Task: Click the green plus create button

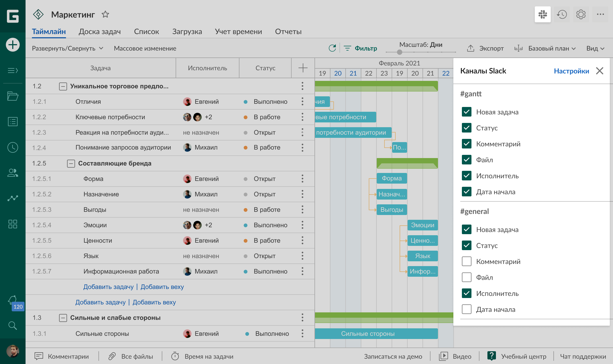Action: click(x=13, y=45)
